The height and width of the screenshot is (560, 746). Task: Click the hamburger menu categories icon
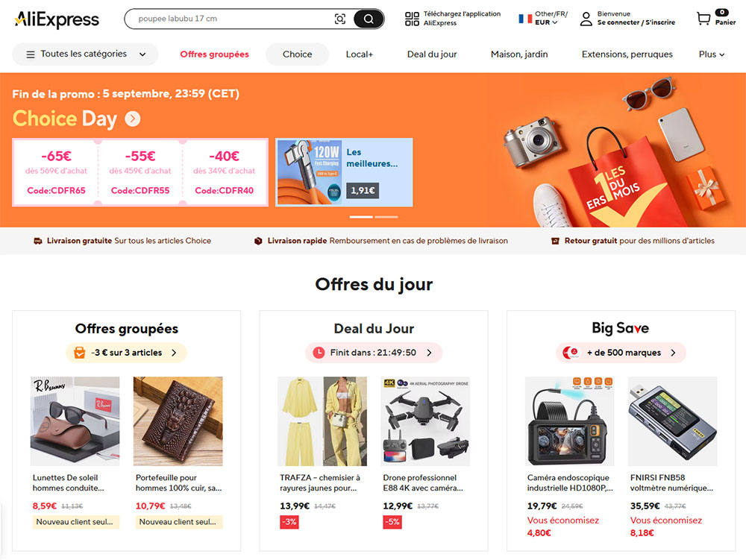coord(31,54)
